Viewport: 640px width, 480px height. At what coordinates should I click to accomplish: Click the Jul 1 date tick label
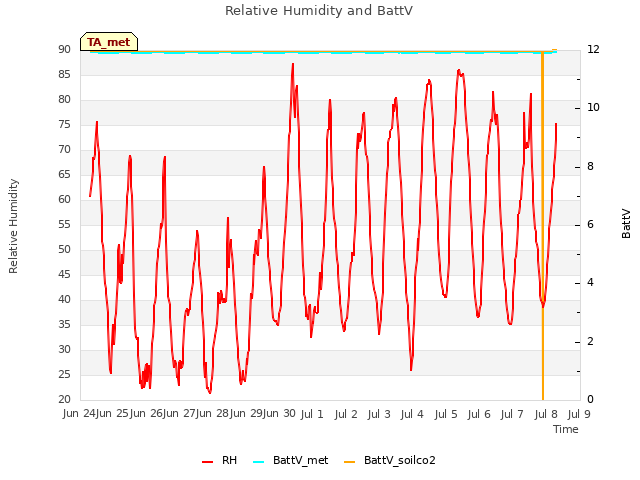312,414
